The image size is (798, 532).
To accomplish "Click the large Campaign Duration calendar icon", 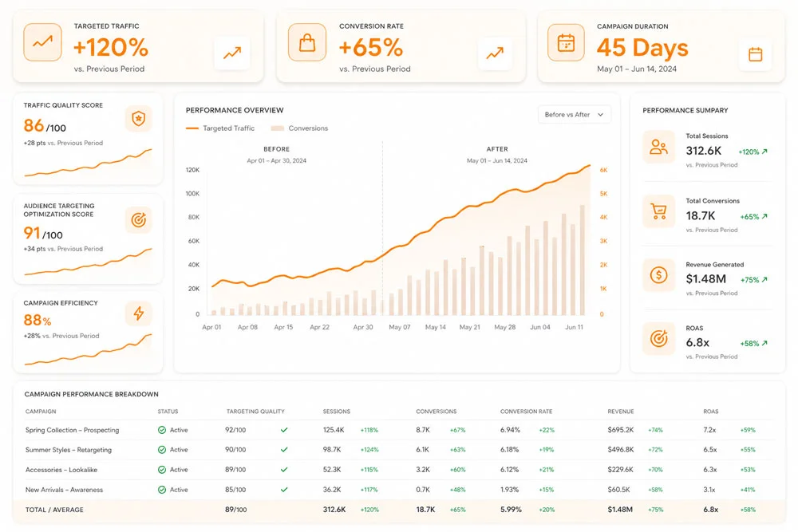I will (x=566, y=42).
